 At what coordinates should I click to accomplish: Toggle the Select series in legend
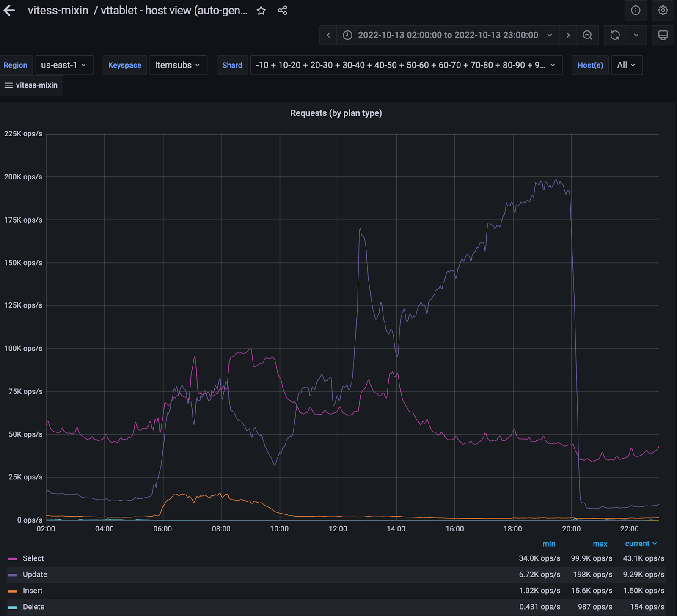33,558
